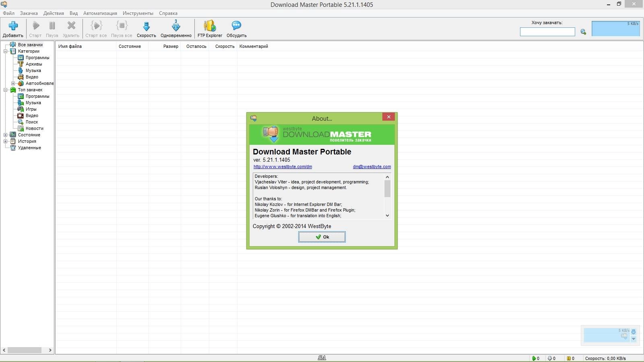Expand the Автообновление tree node
This screenshot has width=644, height=362.
pyautogui.click(x=13, y=83)
